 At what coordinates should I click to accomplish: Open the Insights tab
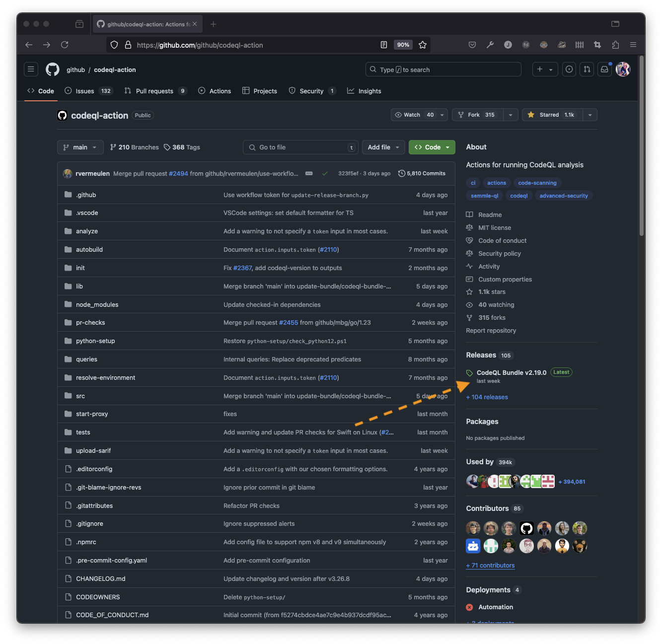pyautogui.click(x=364, y=91)
